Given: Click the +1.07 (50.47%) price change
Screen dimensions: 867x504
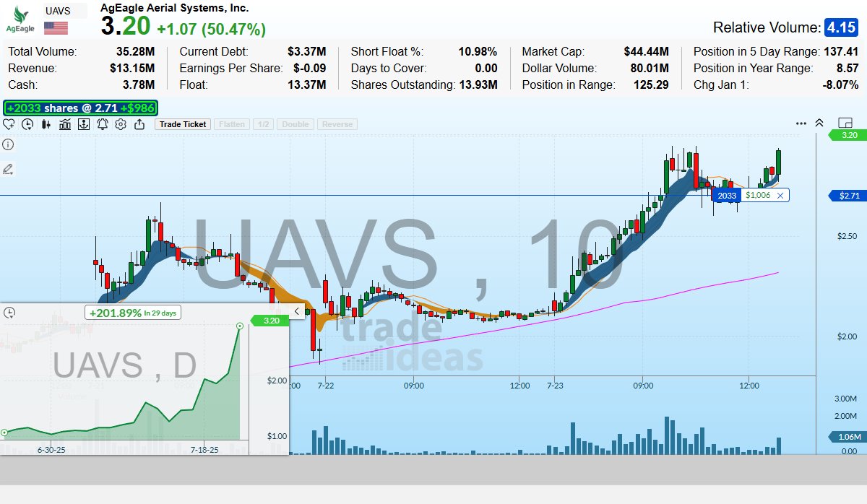Looking at the screenshot, I should [211, 30].
